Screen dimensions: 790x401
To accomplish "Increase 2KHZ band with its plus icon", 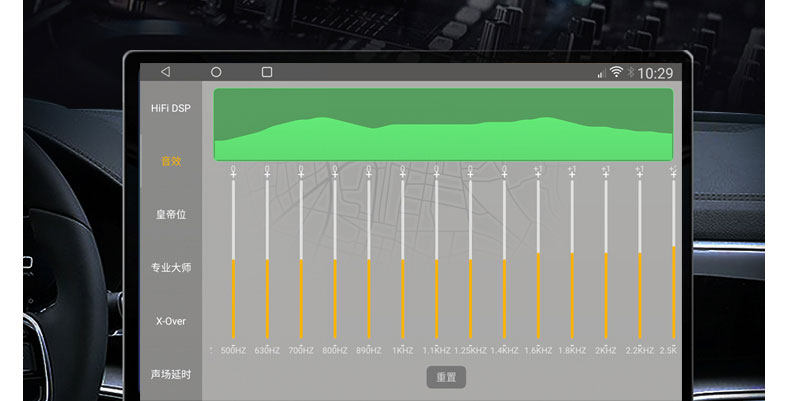I will point(606,174).
